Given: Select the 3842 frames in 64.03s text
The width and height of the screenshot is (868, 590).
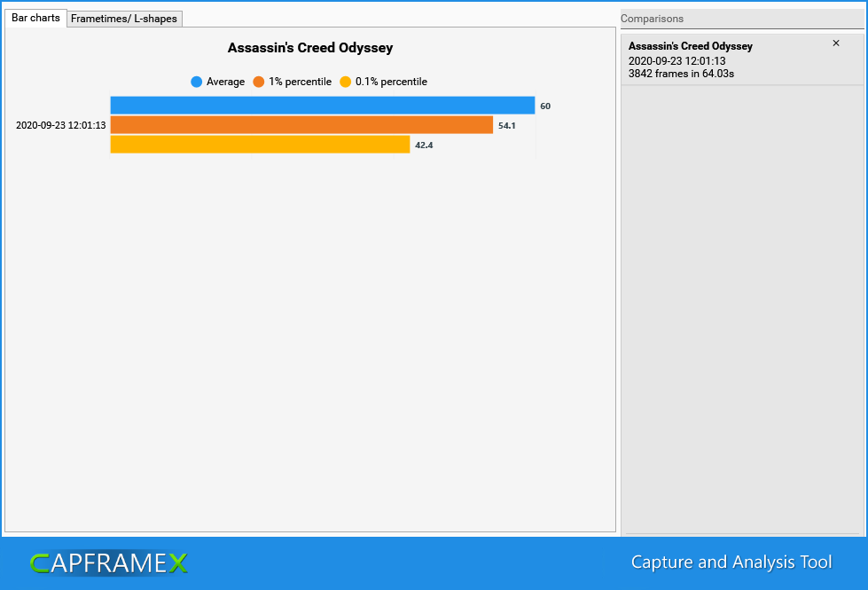Looking at the screenshot, I should click(x=682, y=74).
